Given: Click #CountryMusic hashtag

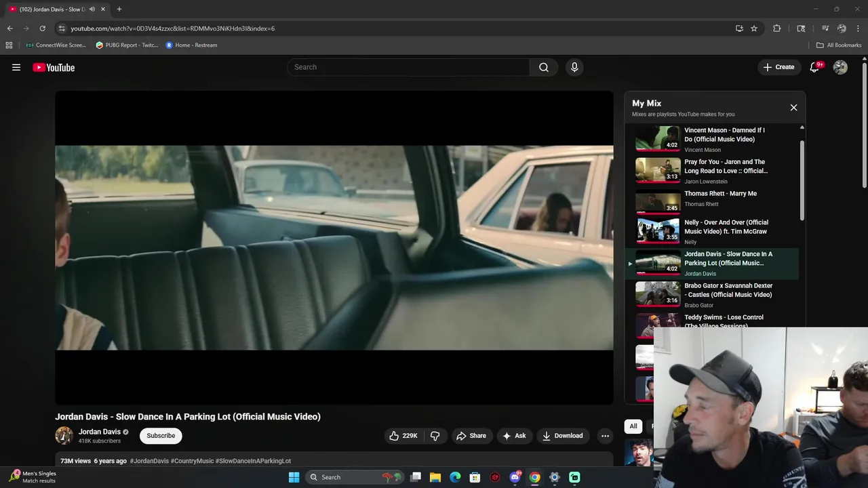Looking at the screenshot, I should point(192,461).
